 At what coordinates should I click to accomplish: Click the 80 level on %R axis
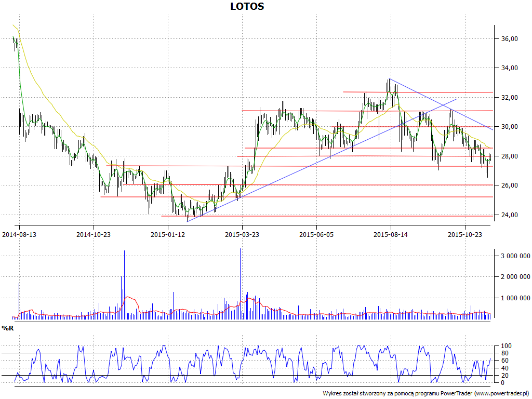pos(505,353)
